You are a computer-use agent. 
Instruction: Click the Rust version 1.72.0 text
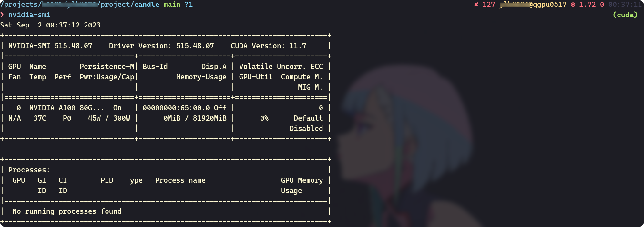pyautogui.click(x=591, y=5)
